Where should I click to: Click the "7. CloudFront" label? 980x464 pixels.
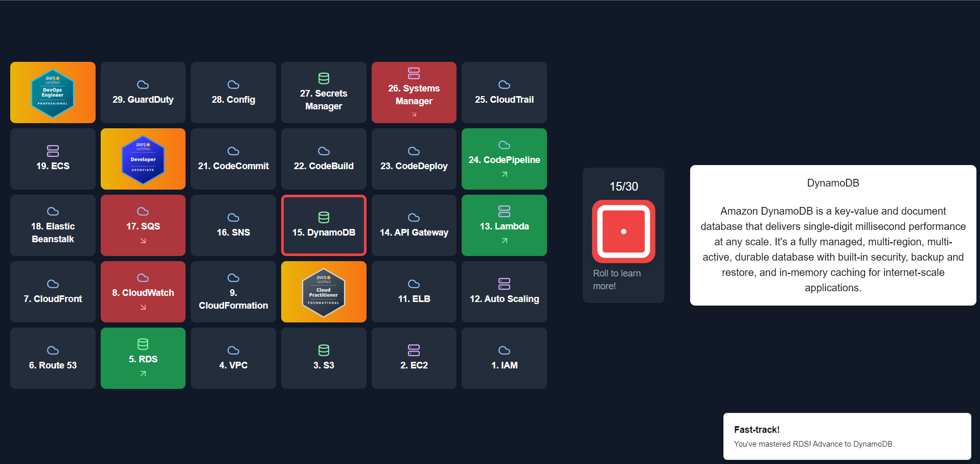point(53,299)
